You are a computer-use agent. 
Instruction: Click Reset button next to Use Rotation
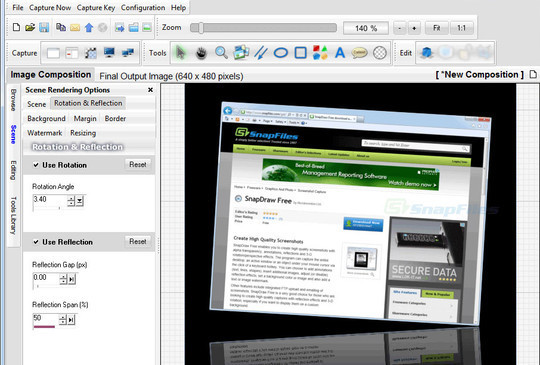(138, 165)
